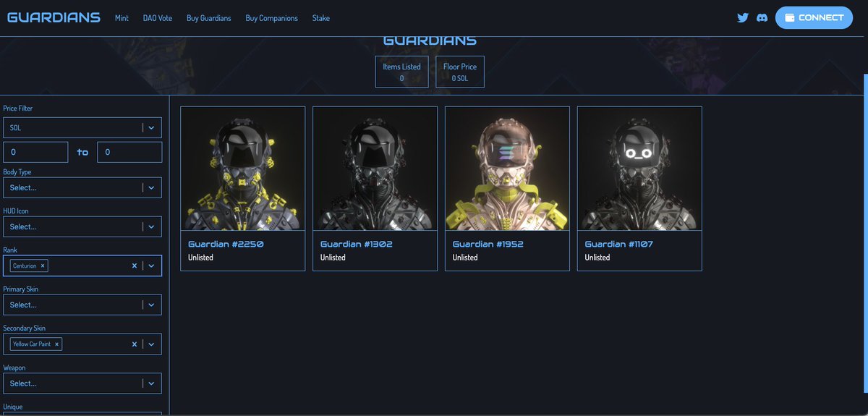Expand the Secondary Skin dropdown arrow
The image size is (868, 416).
point(151,344)
